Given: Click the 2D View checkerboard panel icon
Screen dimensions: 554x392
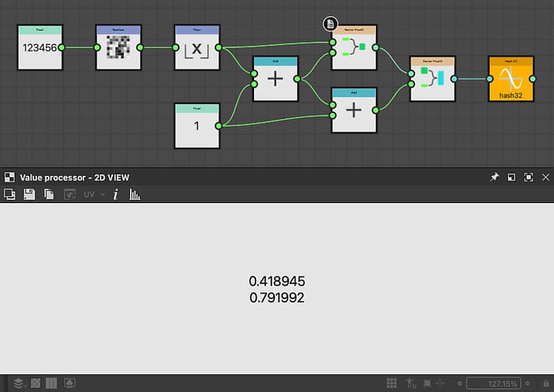Looking at the screenshot, I should [10, 177].
